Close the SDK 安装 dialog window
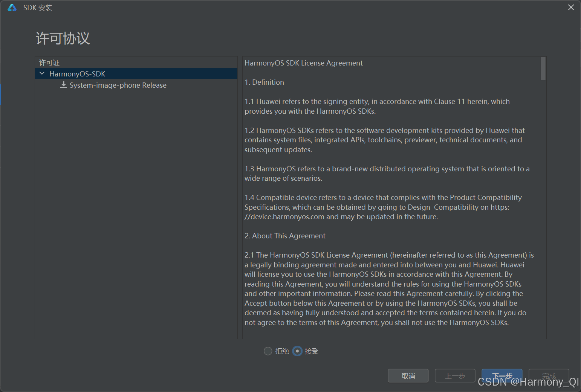Image resolution: width=581 pixels, height=392 pixels. click(x=571, y=8)
